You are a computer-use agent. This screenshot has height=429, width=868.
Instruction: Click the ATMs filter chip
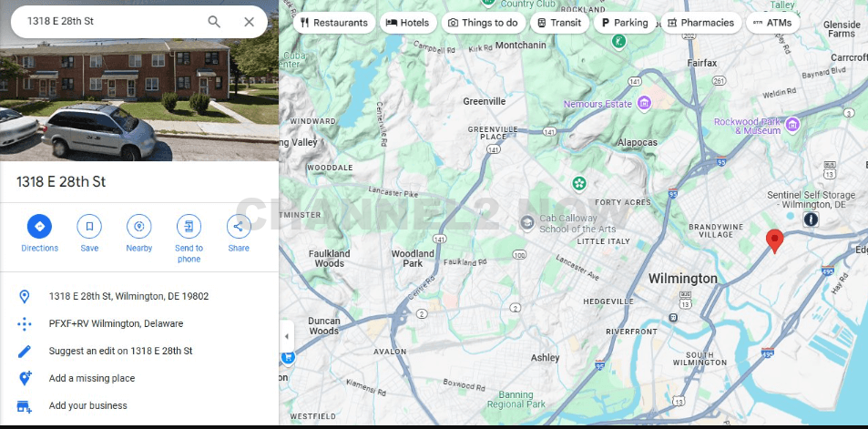(771, 23)
